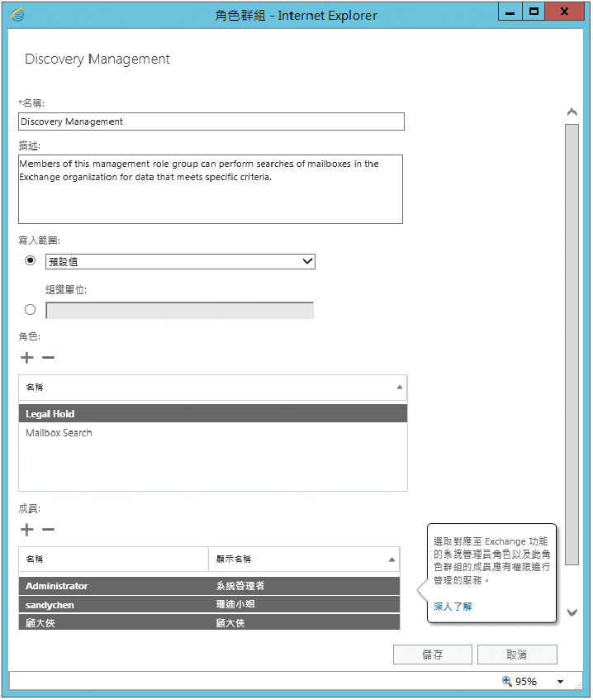Click the 95% zoom level text
The width and height of the screenshot is (593, 700).
pos(525,681)
